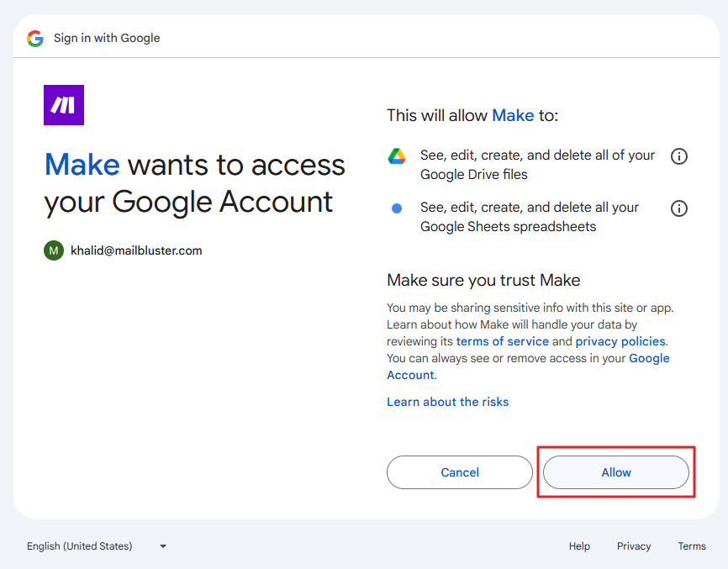Open the Terms link in the footer
Image resolution: width=728 pixels, height=569 pixels.
(692, 546)
